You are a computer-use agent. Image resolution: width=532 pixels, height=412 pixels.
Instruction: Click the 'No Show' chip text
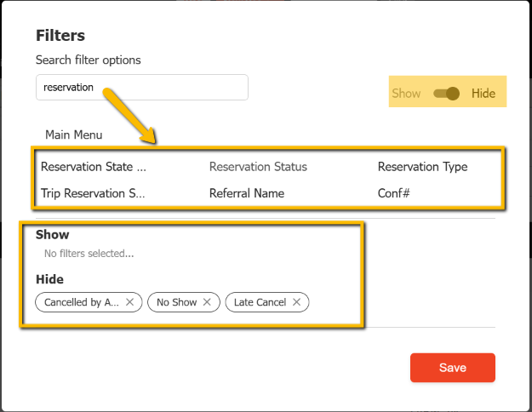[x=176, y=302]
